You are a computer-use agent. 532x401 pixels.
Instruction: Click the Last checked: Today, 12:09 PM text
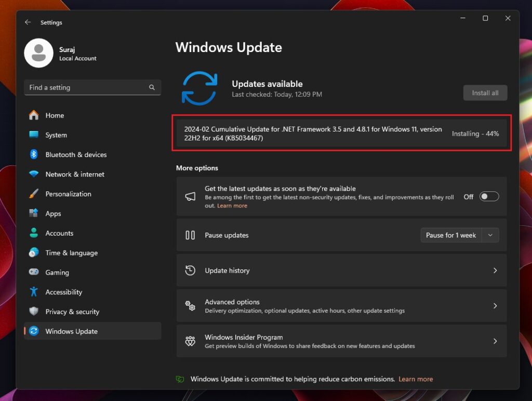(x=277, y=94)
